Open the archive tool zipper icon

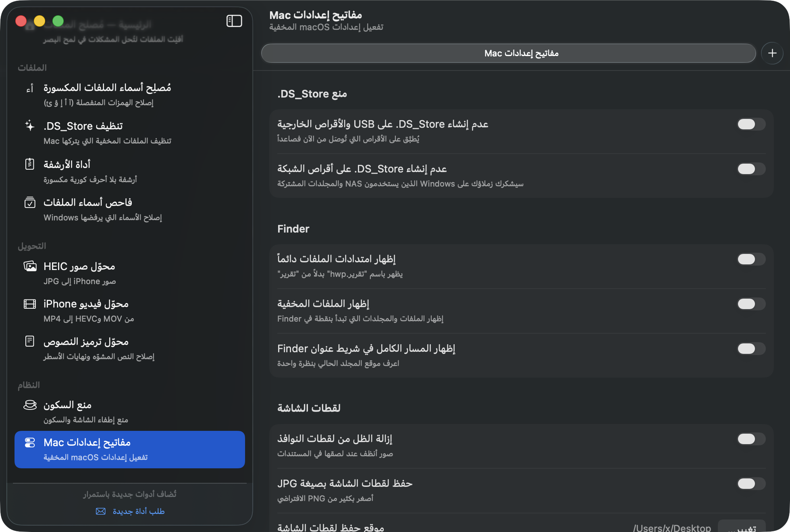click(x=30, y=164)
